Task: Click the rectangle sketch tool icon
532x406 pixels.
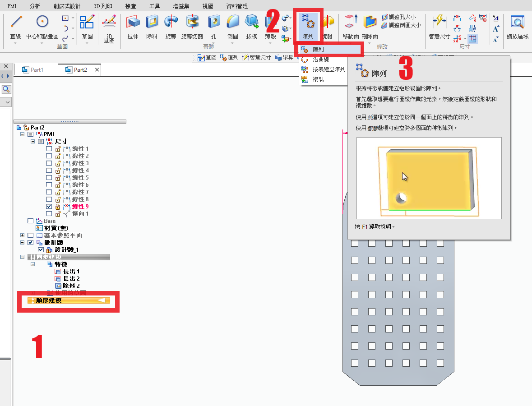Action: pyautogui.click(x=65, y=18)
